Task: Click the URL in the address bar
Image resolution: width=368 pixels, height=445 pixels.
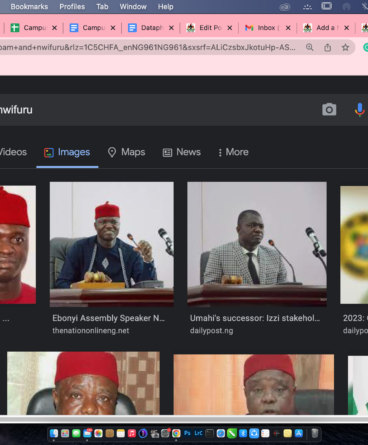Action: pos(148,47)
